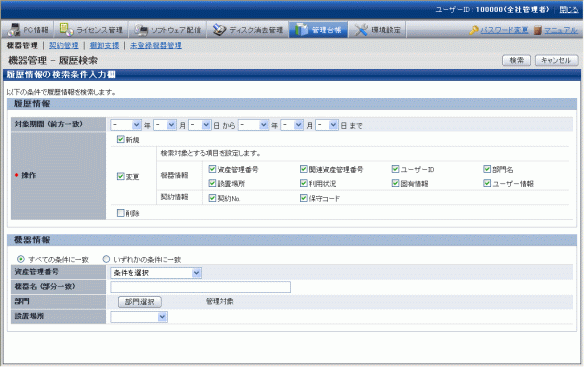
Task: Go to 棚卸支援 submenu link
Action: tap(104, 45)
